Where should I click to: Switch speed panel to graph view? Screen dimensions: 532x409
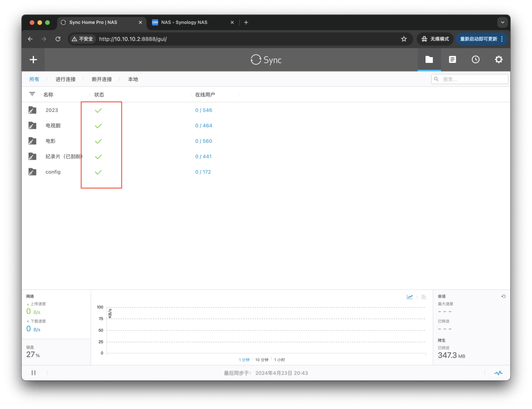tap(409, 297)
